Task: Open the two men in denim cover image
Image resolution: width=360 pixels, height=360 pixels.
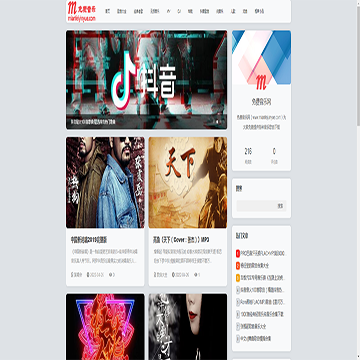Action: tap(105, 182)
